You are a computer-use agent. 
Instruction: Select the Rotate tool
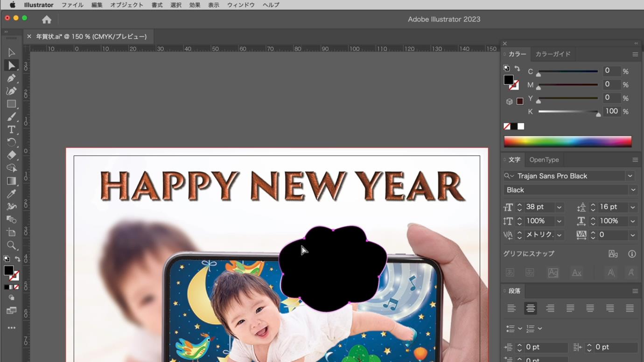pyautogui.click(x=11, y=142)
